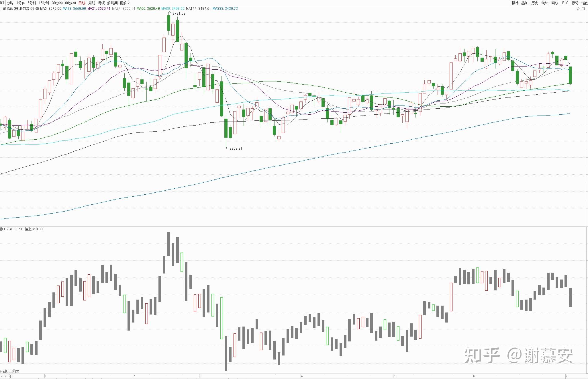The height and width of the screenshot is (379, 588).
Task: Click the MA34: 3566.14 label
Action: [124, 9]
